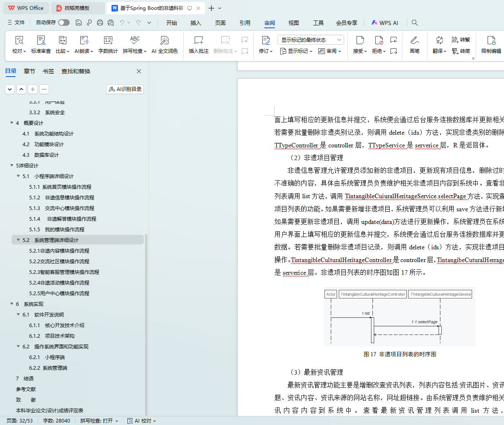This screenshot has height=425, width=504.
Task: Collapse the 6 系统实现 outline section
Action: (x=11, y=304)
